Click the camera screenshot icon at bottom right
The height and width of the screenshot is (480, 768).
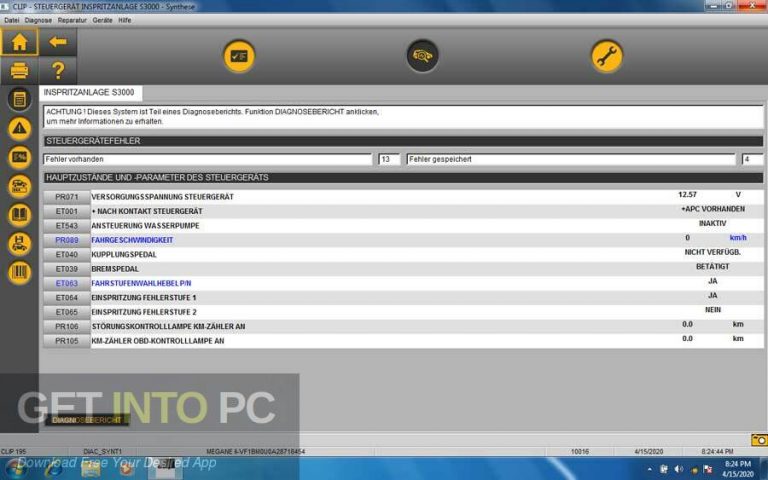758,440
